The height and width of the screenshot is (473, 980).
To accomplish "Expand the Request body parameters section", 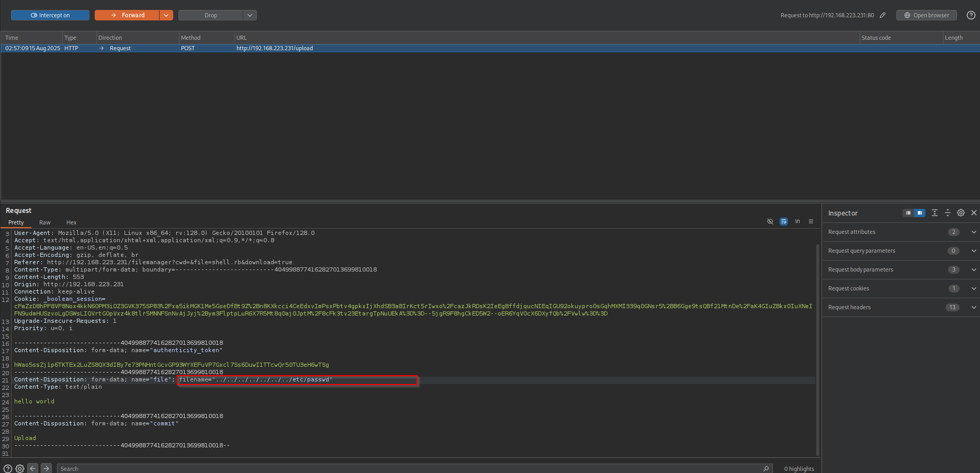I will point(901,269).
